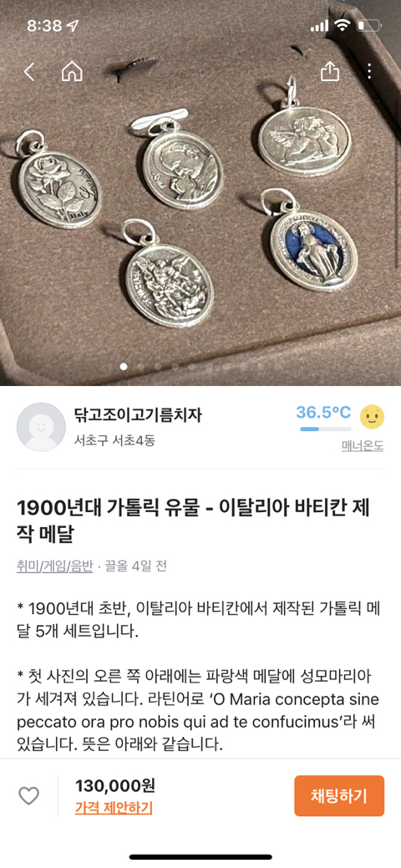Open the 매너온도 info link
401x868 pixels.
point(363,446)
